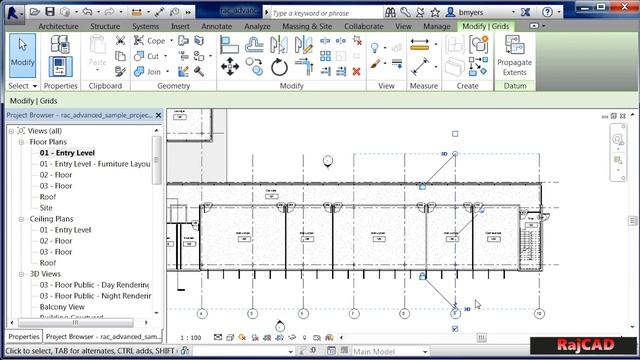This screenshot has width=640, height=360.
Task: Open 02 - Floor under Floor Plans
Action: 56,175
